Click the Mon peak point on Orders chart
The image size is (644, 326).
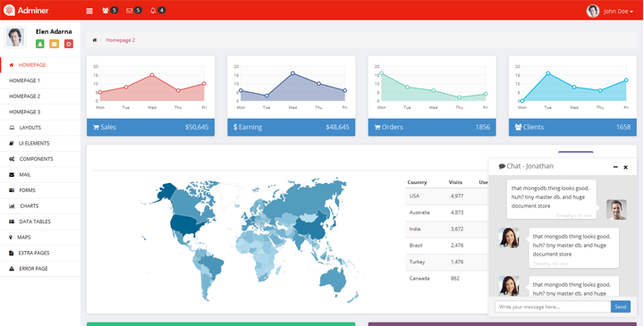click(382, 73)
